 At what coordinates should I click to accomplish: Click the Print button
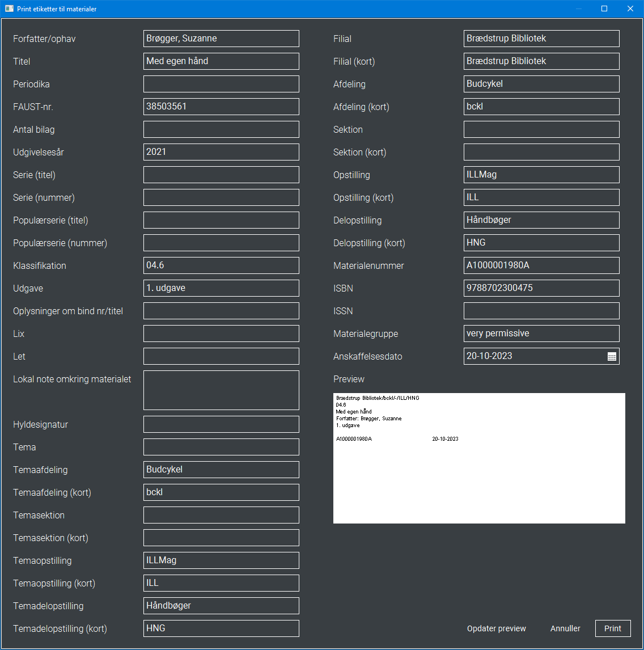[x=613, y=628]
